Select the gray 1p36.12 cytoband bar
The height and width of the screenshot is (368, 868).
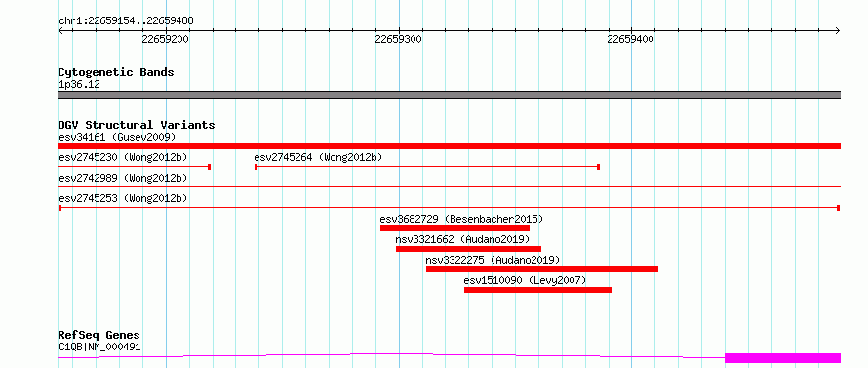coord(449,95)
